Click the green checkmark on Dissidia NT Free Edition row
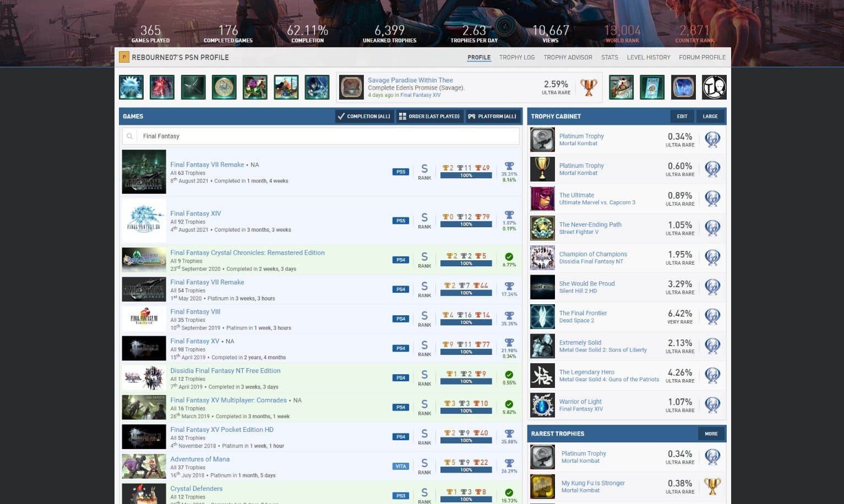The image size is (844, 504). (x=509, y=375)
